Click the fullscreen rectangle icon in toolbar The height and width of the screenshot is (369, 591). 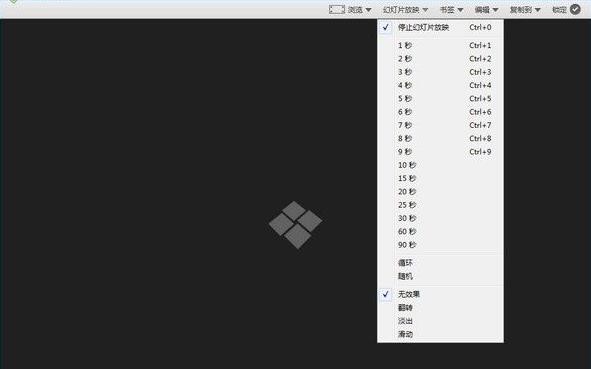point(337,9)
